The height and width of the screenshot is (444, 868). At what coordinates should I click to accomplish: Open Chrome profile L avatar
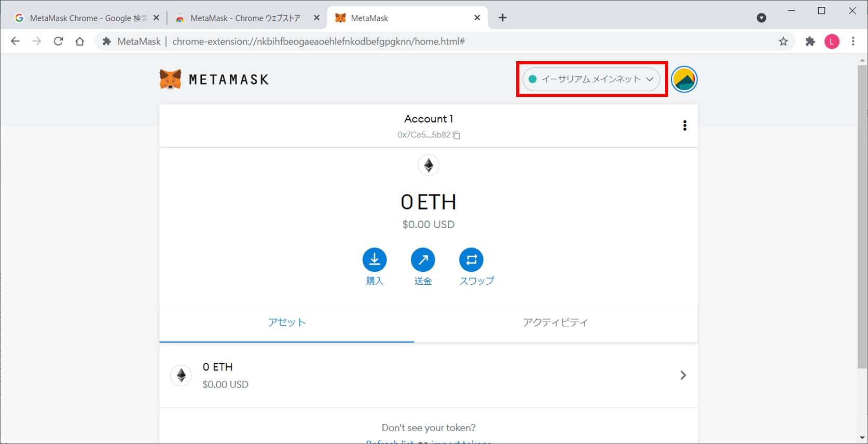point(832,41)
